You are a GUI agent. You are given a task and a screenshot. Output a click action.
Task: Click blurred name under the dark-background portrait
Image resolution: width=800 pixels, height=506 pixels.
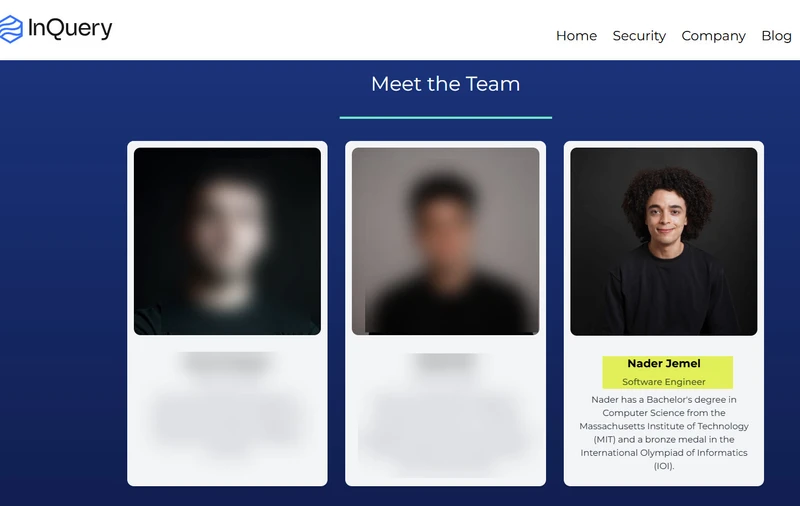[x=227, y=362]
